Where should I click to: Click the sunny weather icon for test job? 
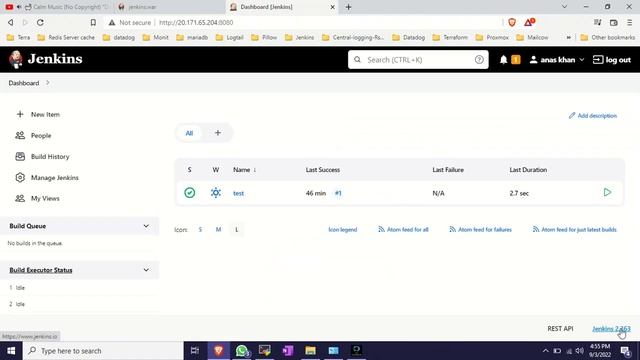(x=216, y=193)
